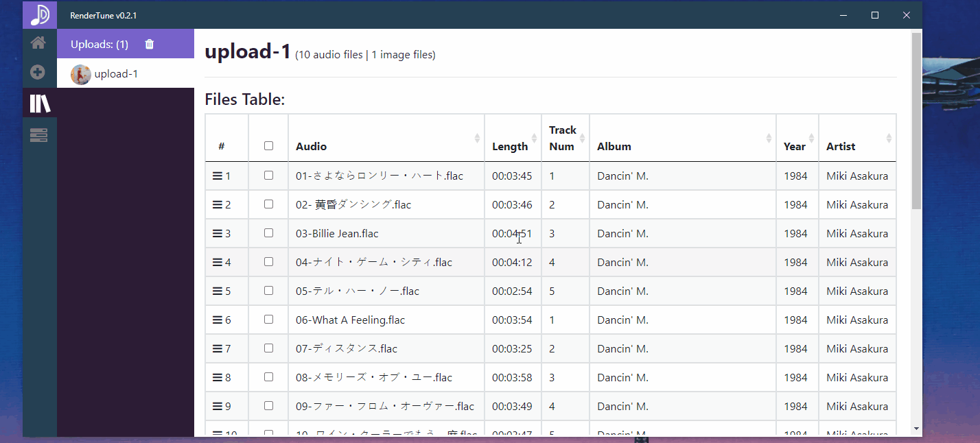Viewport: 980px width, 443px height.
Task: Grab the drag handle for row 6
Action: (x=217, y=320)
